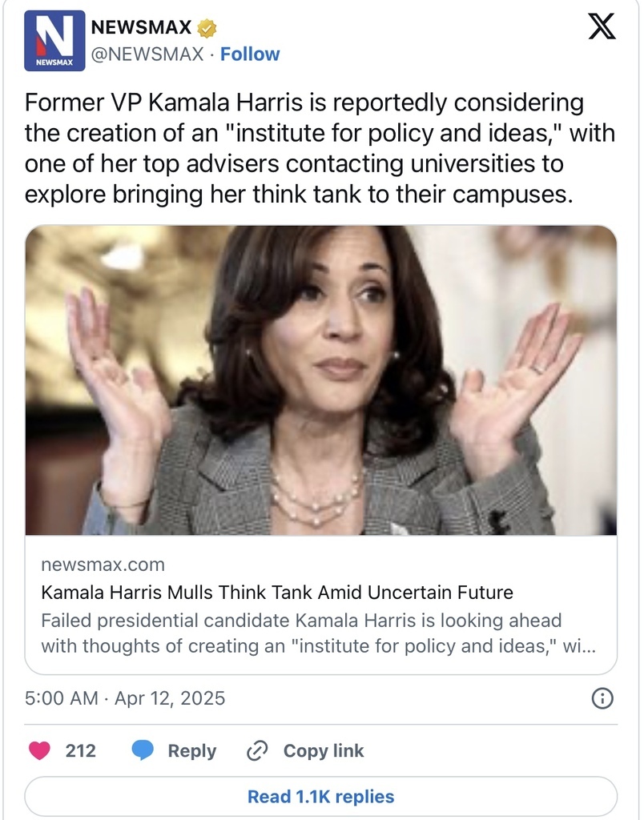Image resolution: width=644 pixels, height=820 pixels.
Task: Select the Copy link text
Action: coord(324,751)
